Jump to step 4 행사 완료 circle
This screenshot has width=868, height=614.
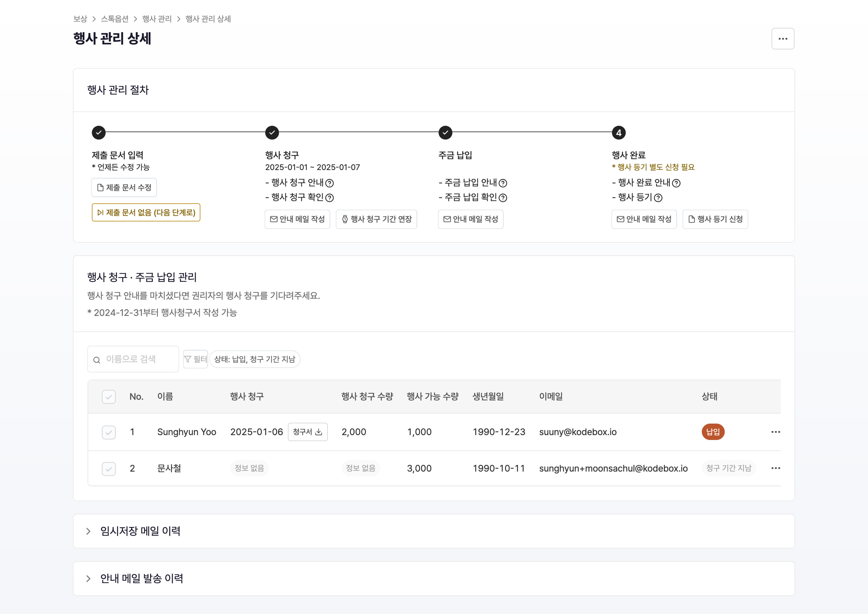coord(619,133)
